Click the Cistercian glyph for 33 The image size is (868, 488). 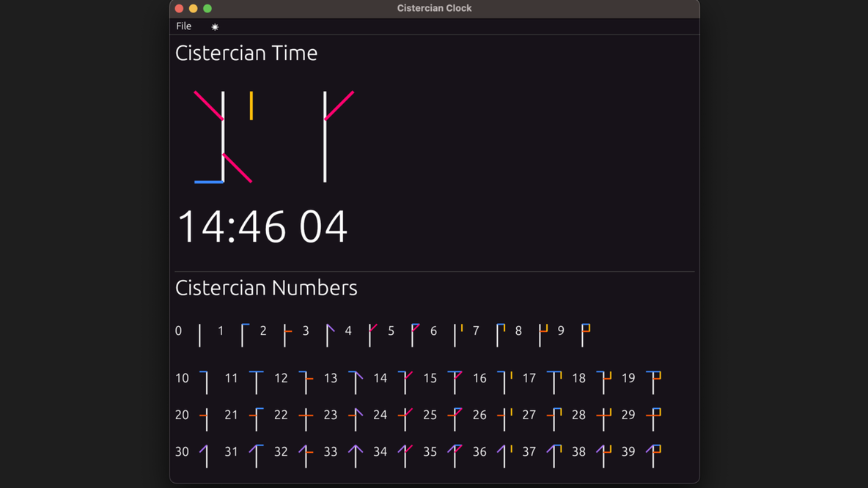[x=355, y=454]
